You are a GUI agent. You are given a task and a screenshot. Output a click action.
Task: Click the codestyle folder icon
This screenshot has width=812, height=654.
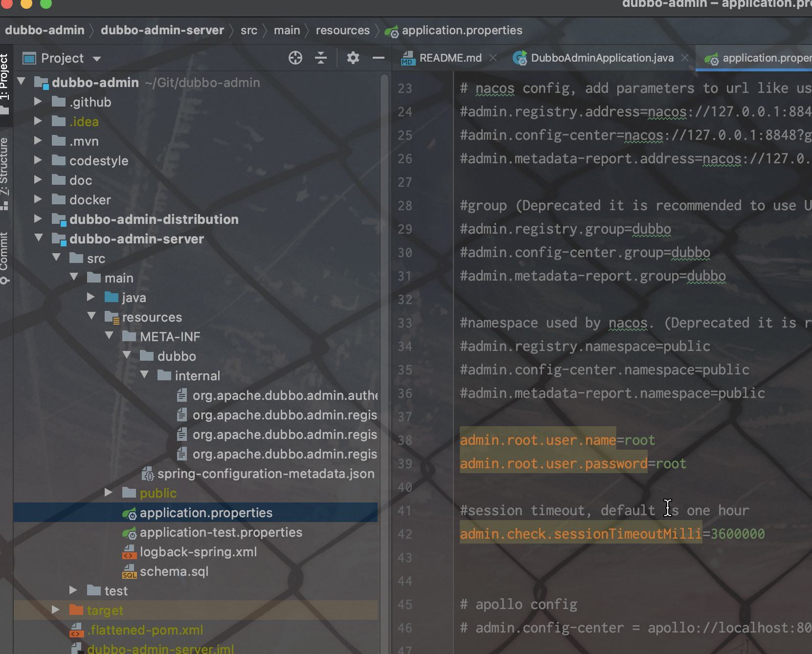pyautogui.click(x=59, y=160)
